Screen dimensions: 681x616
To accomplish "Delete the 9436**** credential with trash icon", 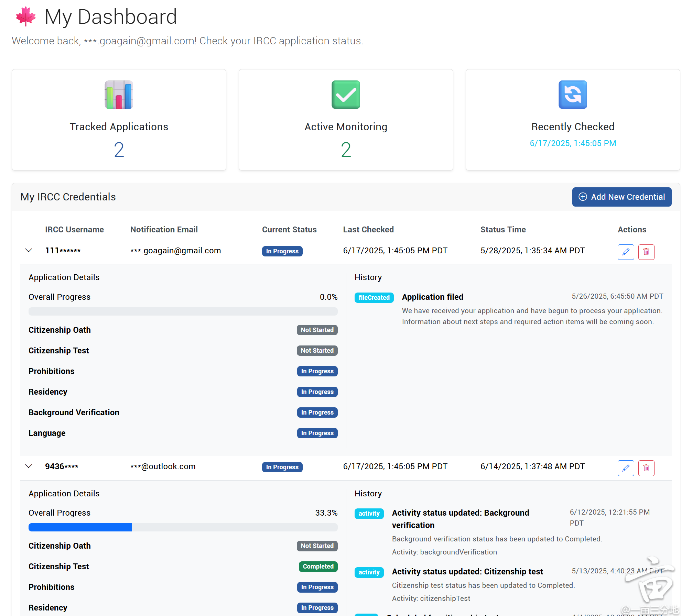I will 646,468.
